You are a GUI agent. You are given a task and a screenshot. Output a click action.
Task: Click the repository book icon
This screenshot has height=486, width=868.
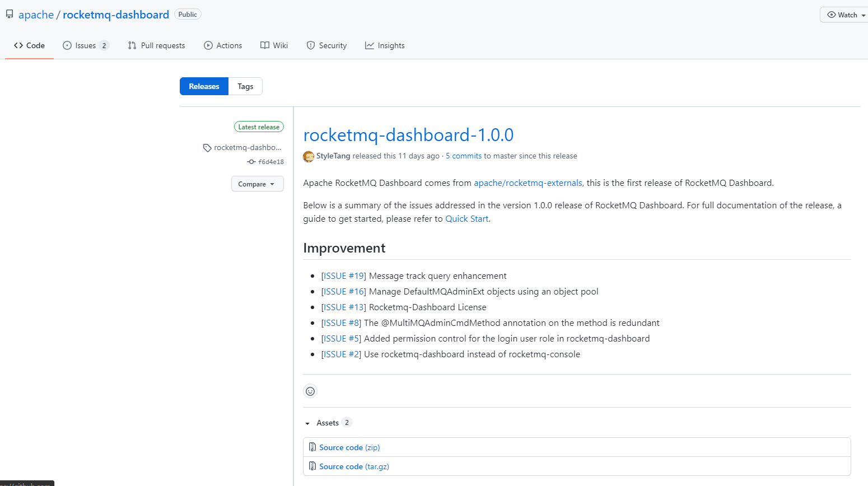tap(10, 15)
